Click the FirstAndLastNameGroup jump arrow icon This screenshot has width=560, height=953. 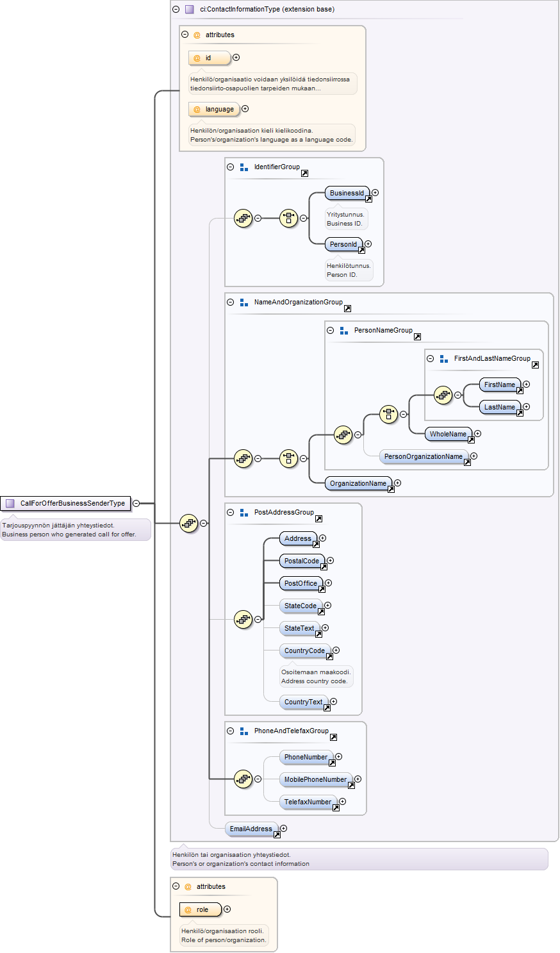point(535,365)
